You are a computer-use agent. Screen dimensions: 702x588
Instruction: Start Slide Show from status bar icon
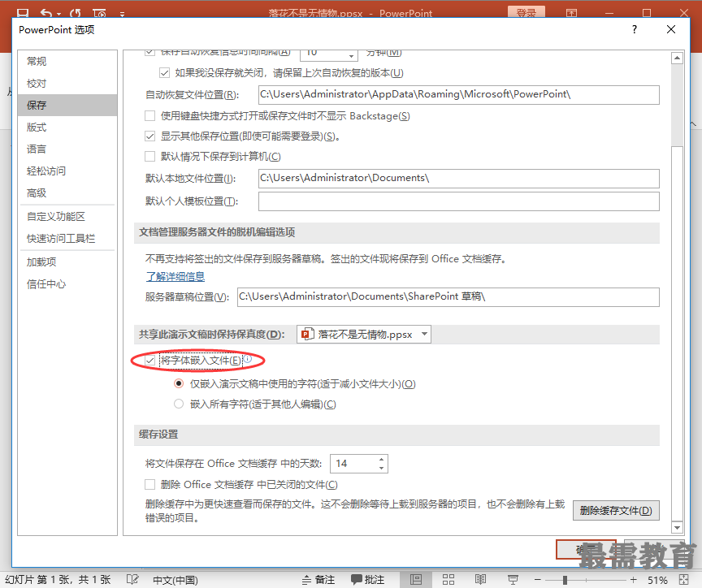513,580
